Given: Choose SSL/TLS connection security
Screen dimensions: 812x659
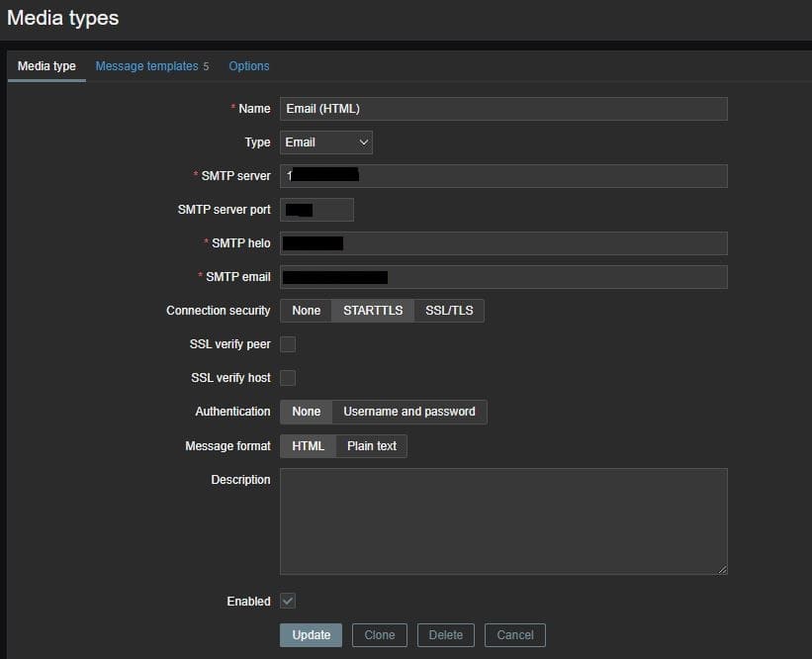Looking at the screenshot, I should coord(449,311).
